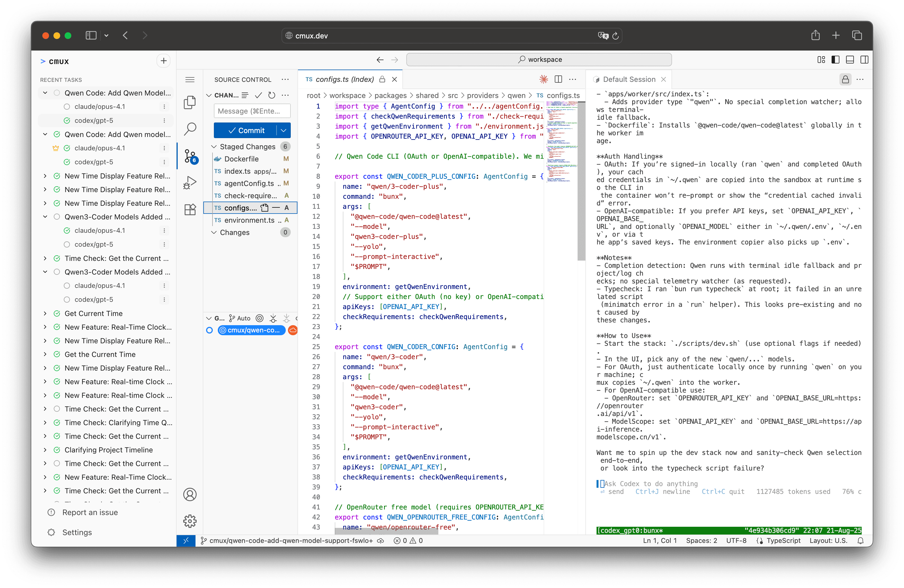Viewport: 904px width, 588px height.
Task: Click the commit message input field
Action: tap(252, 111)
